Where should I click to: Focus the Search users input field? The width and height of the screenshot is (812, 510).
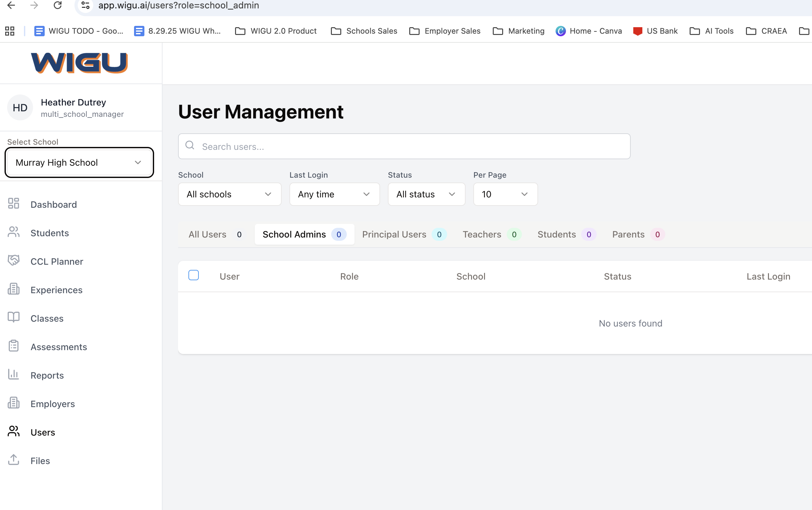[x=404, y=147]
